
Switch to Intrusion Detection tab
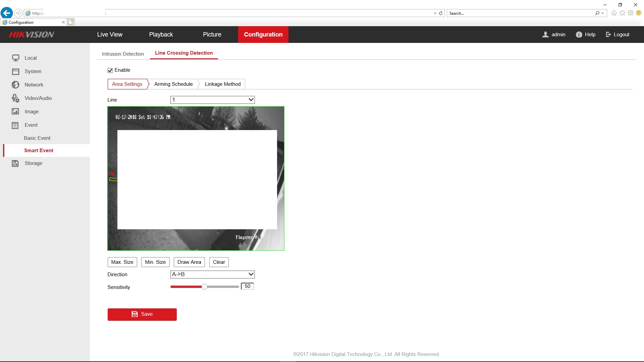pos(123,54)
